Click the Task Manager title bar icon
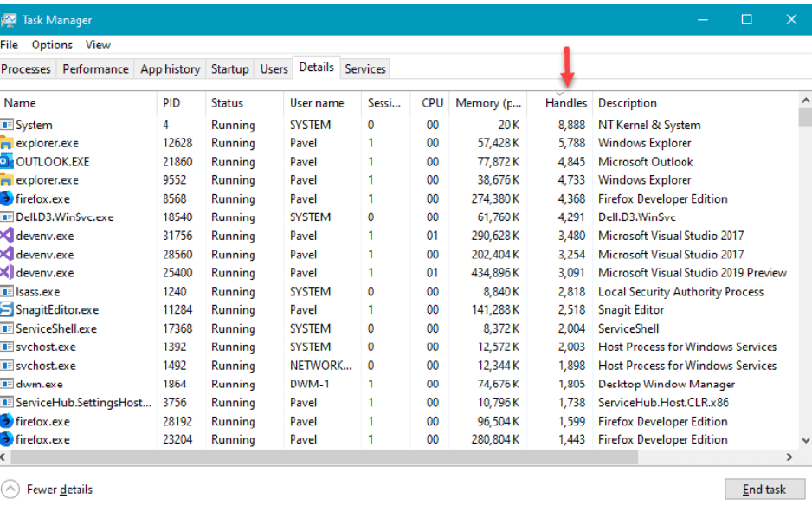 (9, 20)
